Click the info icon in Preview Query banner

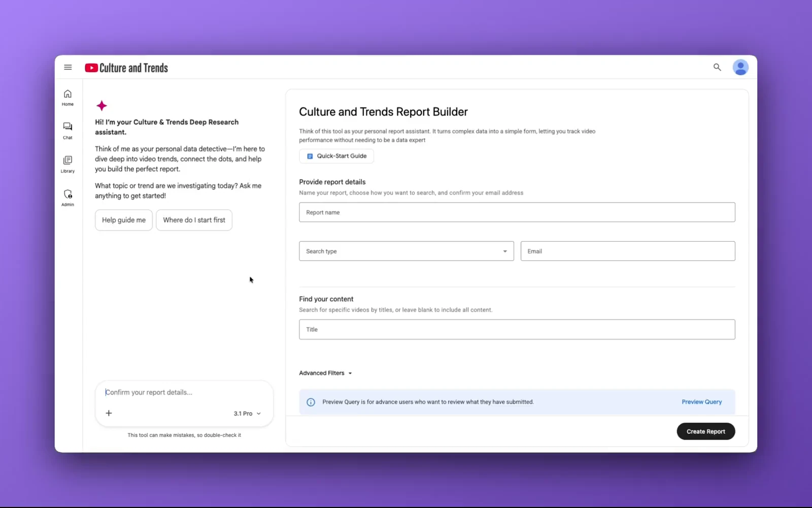pos(311,402)
